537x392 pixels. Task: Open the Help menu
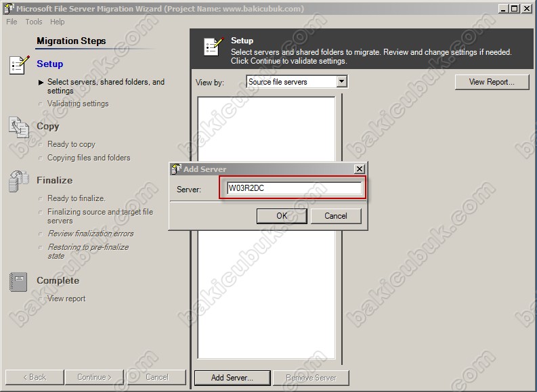[57, 22]
